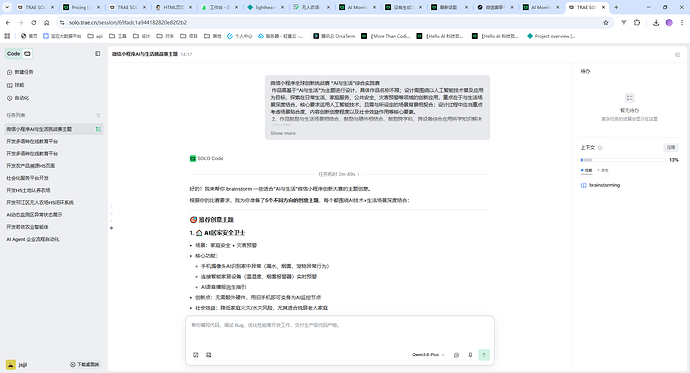Open the brainstorming skill link

(x=601, y=185)
